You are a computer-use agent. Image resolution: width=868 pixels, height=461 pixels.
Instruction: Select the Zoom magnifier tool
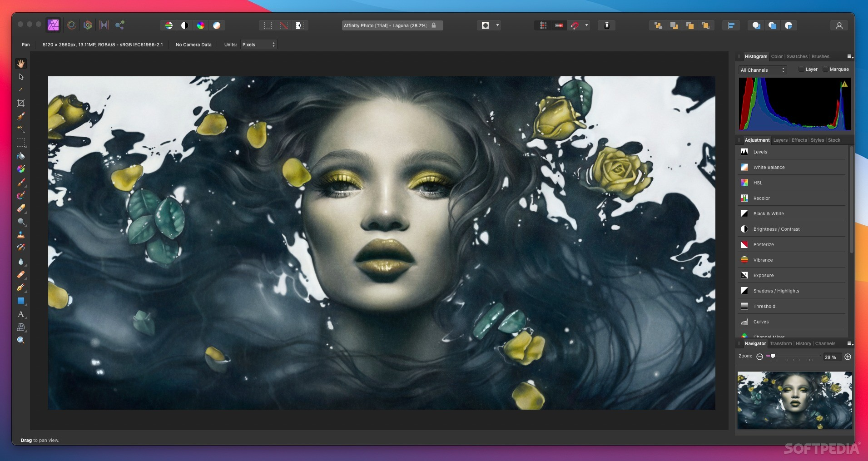(x=21, y=340)
